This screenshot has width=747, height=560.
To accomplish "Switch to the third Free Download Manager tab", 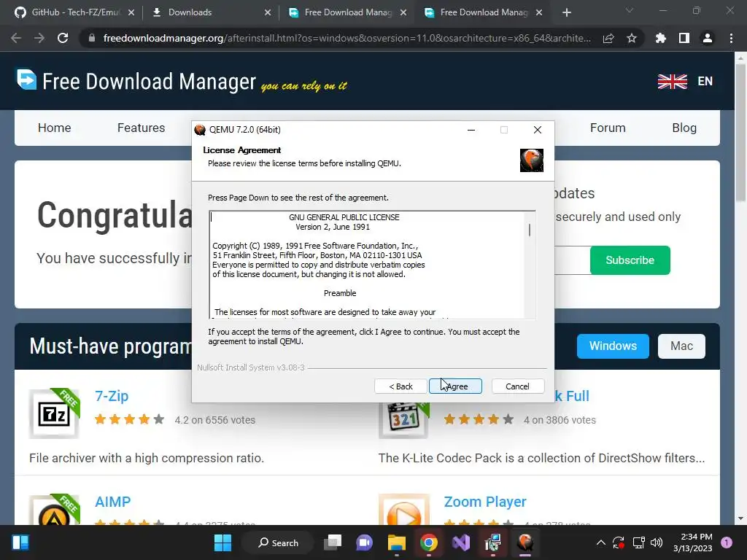I will 348,12.
